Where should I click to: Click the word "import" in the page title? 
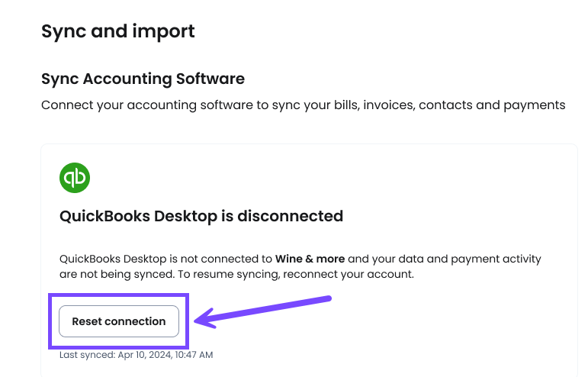pyautogui.click(x=163, y=32)
